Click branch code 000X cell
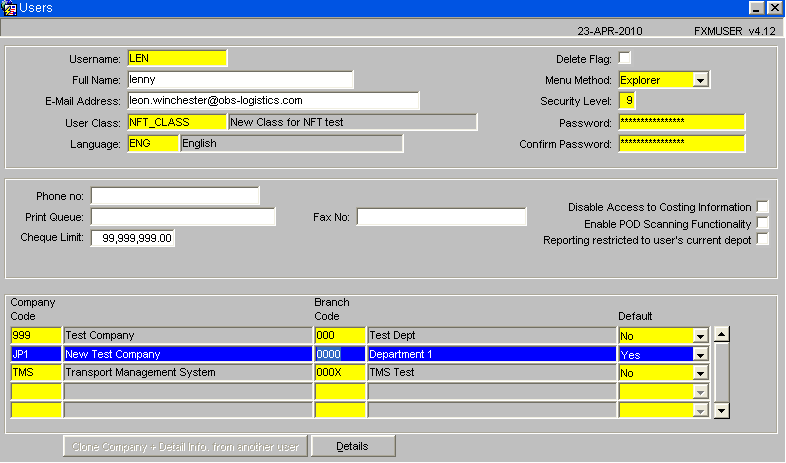The image size is (786, 463). (340, 372)
